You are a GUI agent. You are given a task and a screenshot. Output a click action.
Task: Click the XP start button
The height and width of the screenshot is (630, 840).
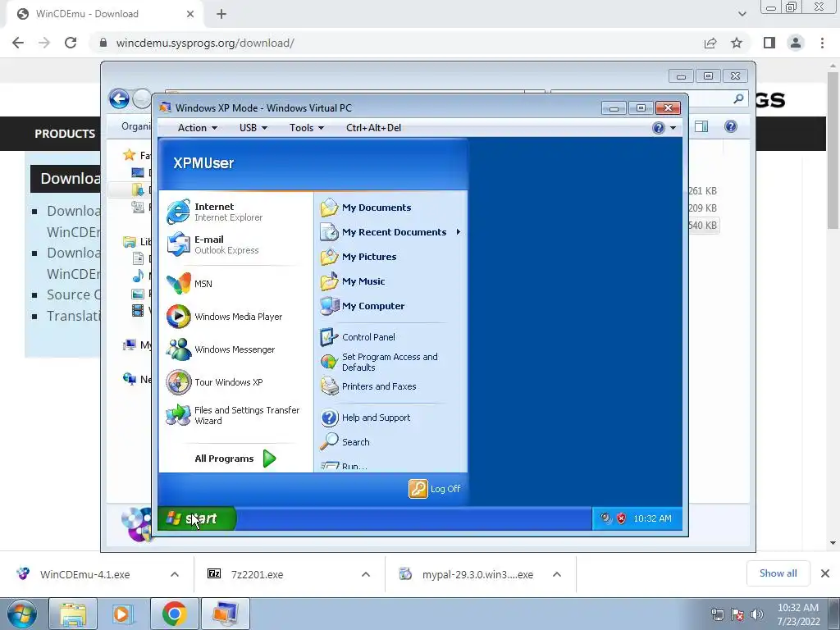[x=196, y=518]
